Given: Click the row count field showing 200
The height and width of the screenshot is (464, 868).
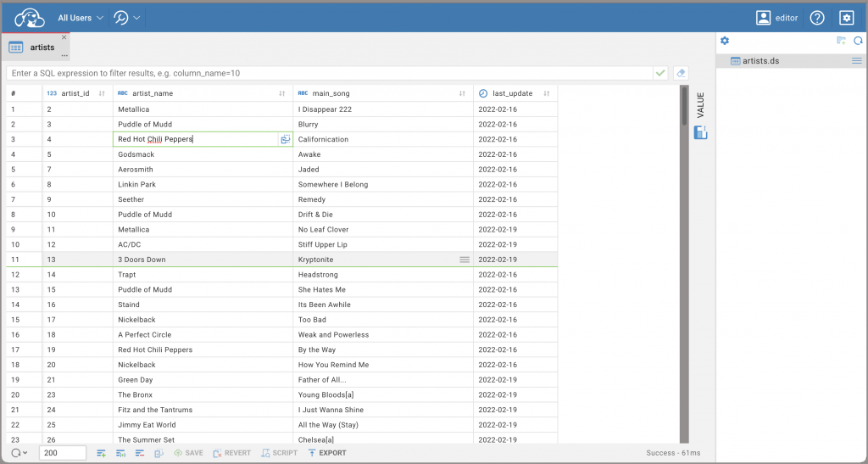Looking at the screenshot, I should tap(63, 453).
